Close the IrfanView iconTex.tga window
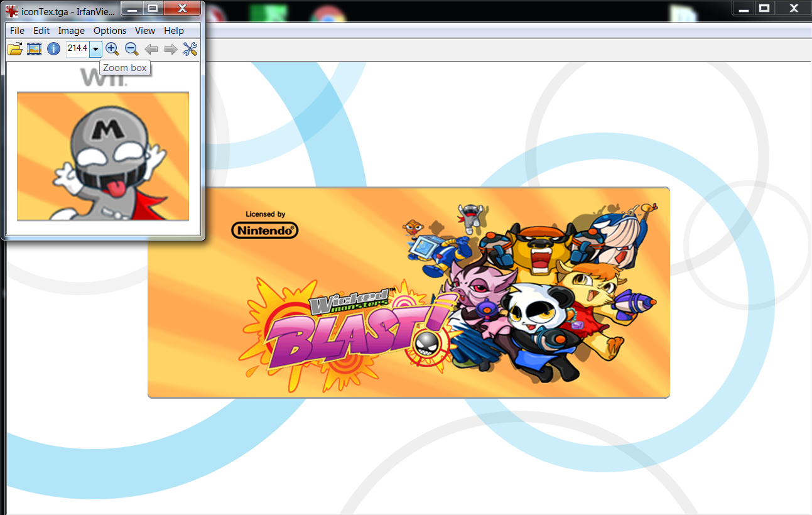Screen dimensions: 812x515 point(182,9)
